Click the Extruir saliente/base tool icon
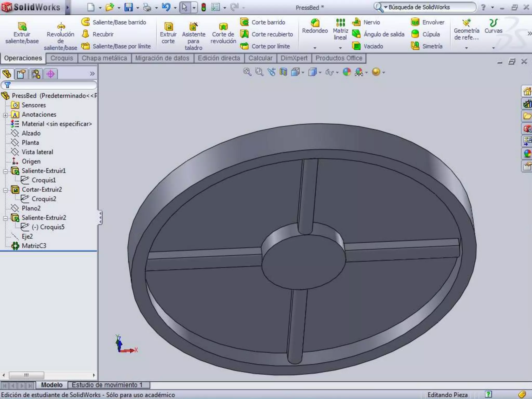 coord(22,26)
